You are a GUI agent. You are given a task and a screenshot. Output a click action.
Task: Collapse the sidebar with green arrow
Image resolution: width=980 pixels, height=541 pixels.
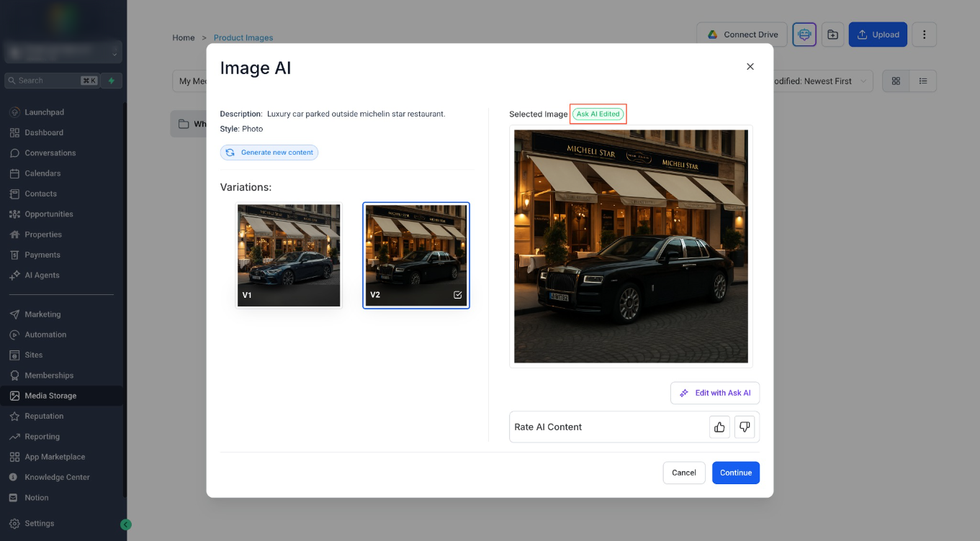(x=126, y=524)
